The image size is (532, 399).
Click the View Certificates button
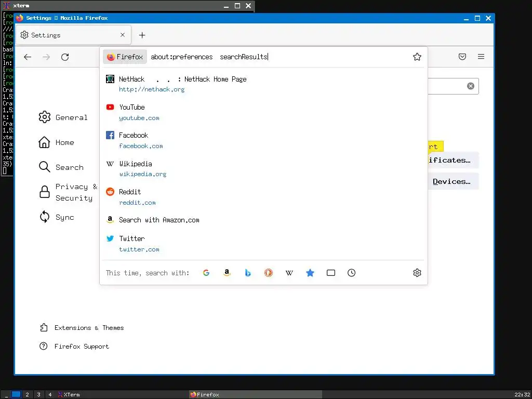tap(453, 160)
